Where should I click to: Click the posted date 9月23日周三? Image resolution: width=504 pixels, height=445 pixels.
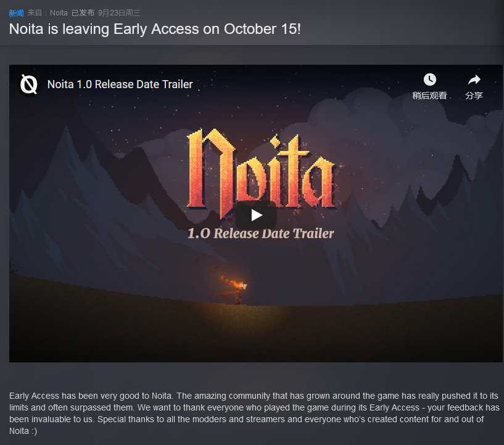(119, 13)
